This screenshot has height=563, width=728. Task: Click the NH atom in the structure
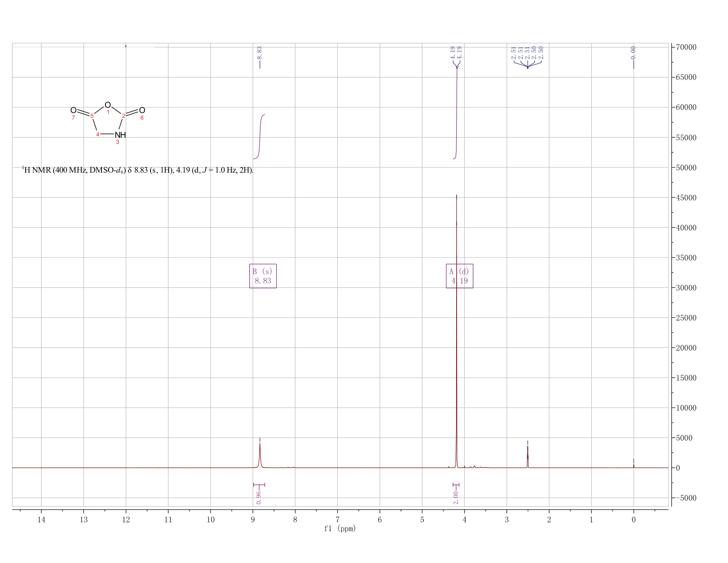pyautogui.click(x=120, y=135)
